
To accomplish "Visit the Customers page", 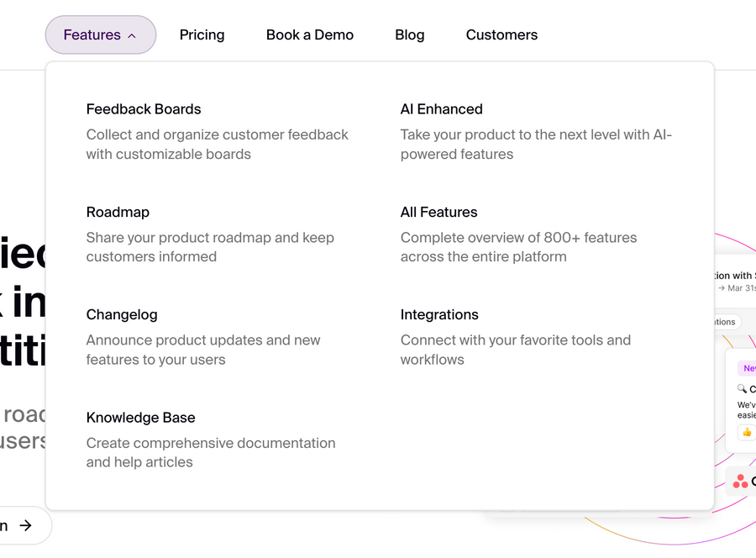I will tap(501, 35).
